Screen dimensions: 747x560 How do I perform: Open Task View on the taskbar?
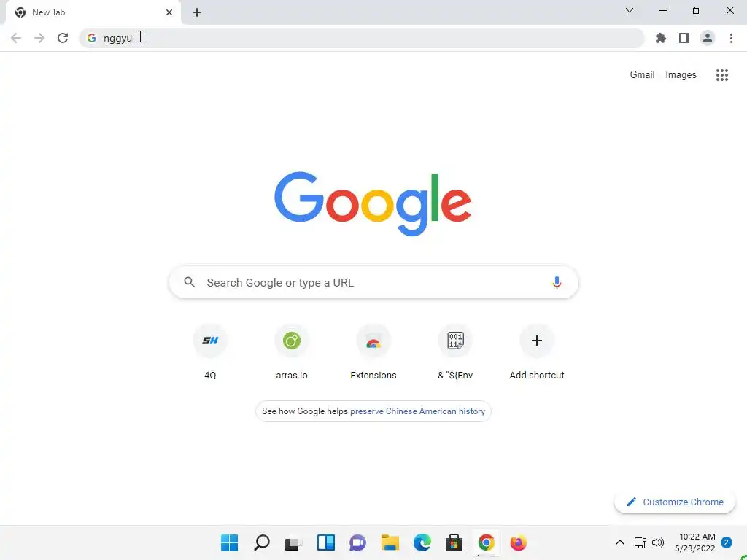coord(293,542)
